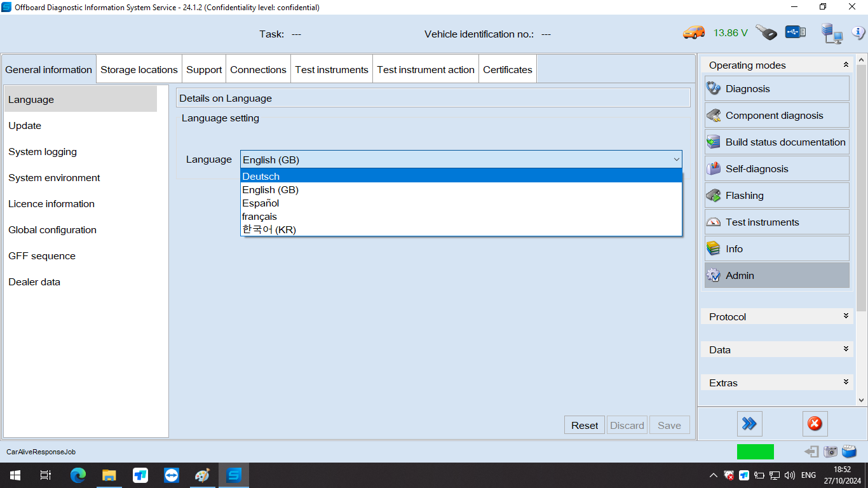Select Licence information in the sidebar

(x=51, y=204)
